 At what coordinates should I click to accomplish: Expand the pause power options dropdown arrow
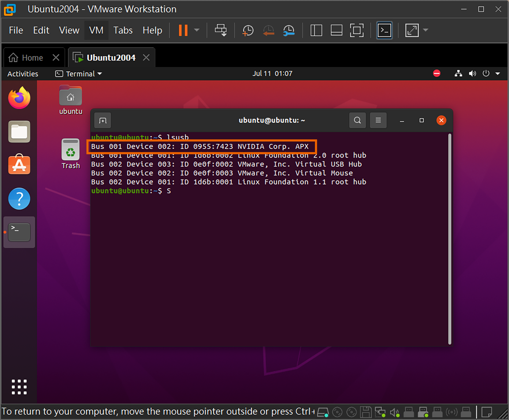click(x=197, y=30)
